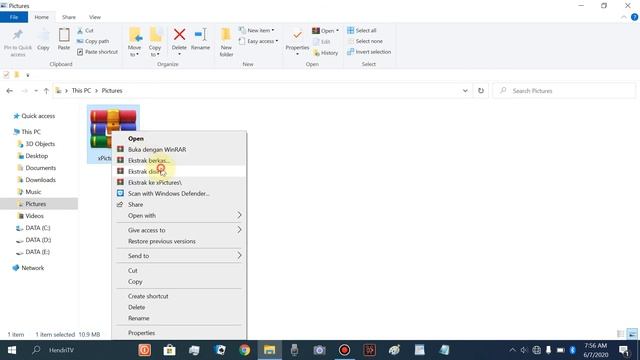640x360 pixels.
Task: Select Quick access in navigation pane
Action: (x=38, y=116)
